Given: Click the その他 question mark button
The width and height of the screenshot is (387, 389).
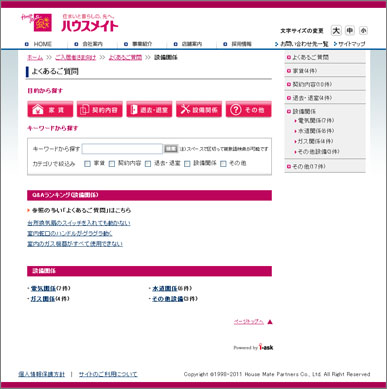Looking at the screenshot, I should (249, 110).
